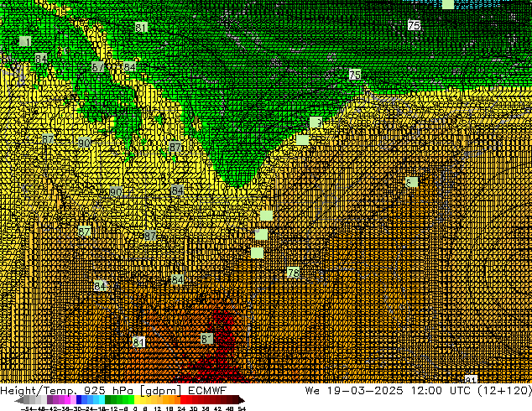Click the 81 contour label in orange area

coord(138,342)
